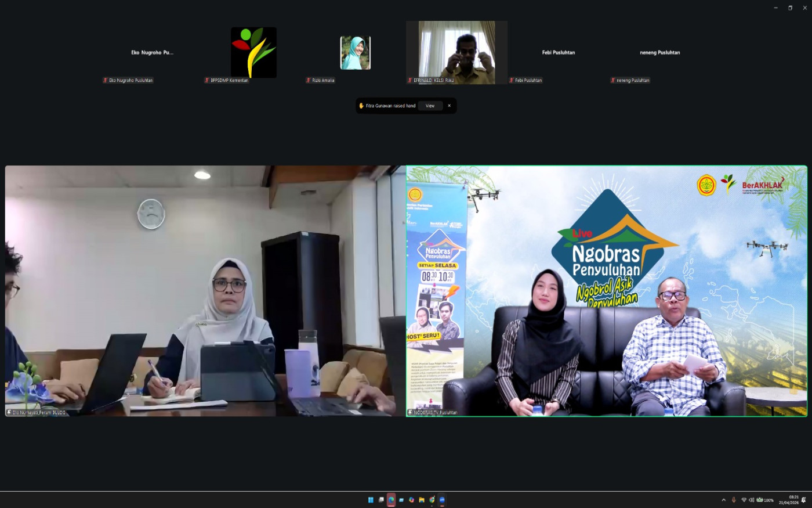
Task: Open Microsoft Edge from the taskbar
Action: coord(391,500)
